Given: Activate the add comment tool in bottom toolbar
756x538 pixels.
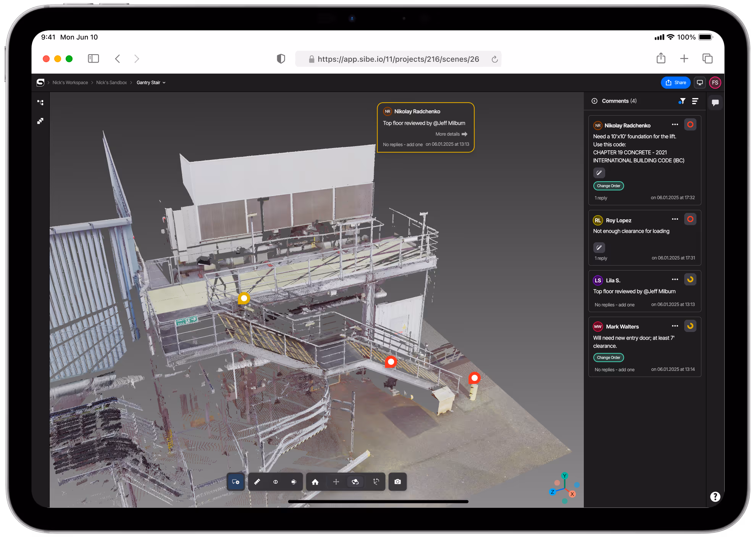Looking at the screenshot, I should click(x=236, y=482).
